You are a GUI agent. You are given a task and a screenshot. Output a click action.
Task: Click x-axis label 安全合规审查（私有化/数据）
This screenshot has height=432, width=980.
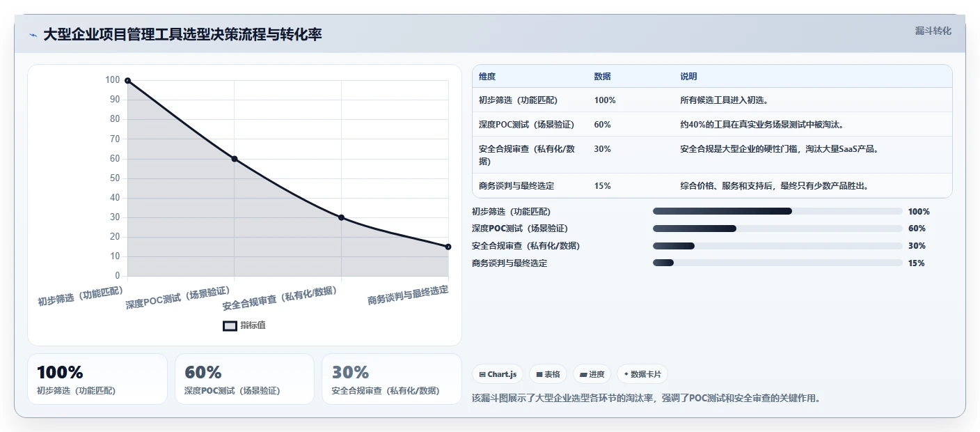click(x=280, y=299)
